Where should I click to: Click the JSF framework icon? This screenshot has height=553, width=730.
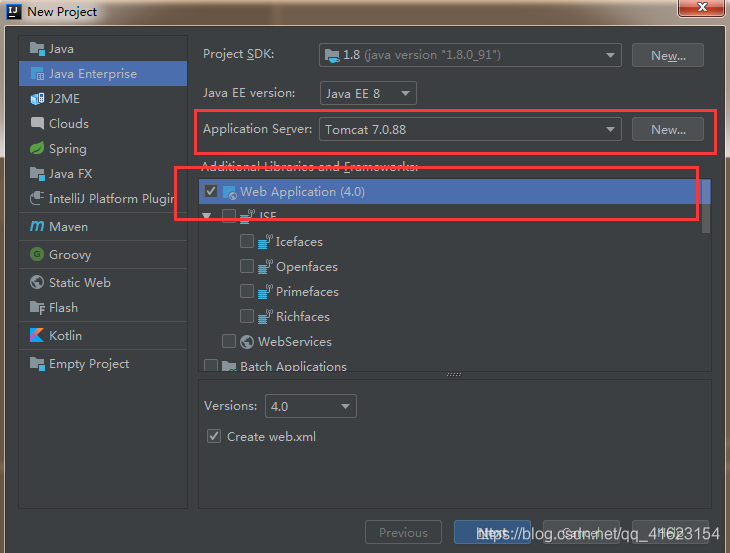[x=247, y=216]
